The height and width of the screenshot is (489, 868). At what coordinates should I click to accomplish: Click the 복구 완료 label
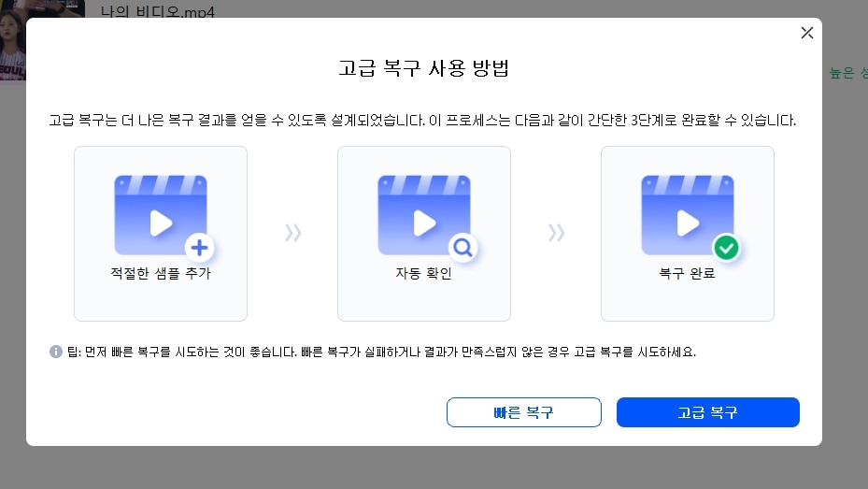(x=688, y=273)
